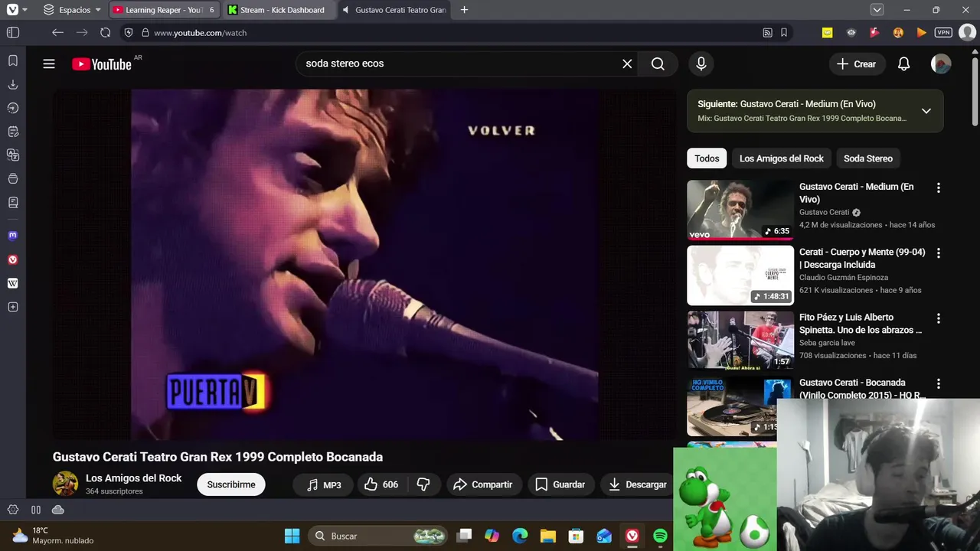The height and width of the screenshot is (551, 980).
Task: Switch to the Stream - Kick Dashboard tab
Action: pyautogui.click(x=279, y=10)
